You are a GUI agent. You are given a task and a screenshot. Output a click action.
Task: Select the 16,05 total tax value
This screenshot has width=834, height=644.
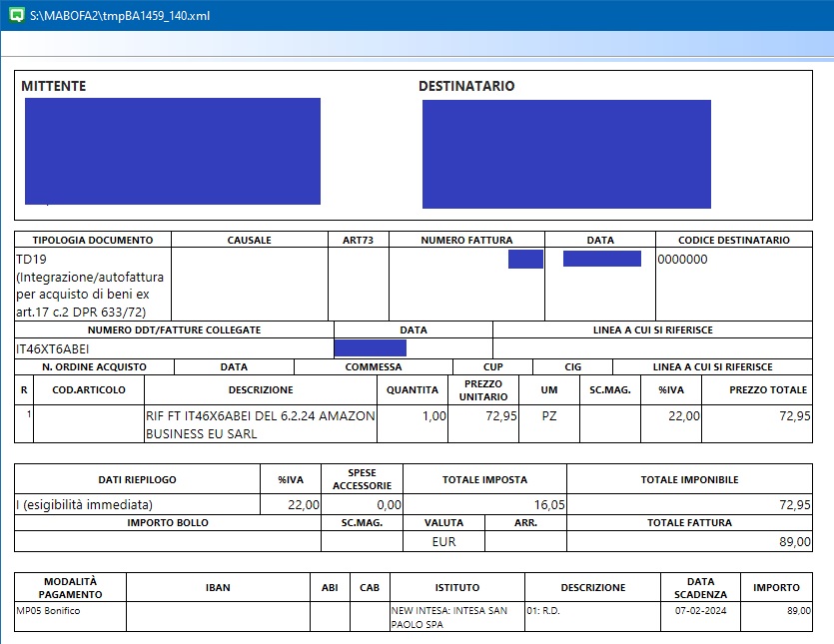(x=549, y=504)
